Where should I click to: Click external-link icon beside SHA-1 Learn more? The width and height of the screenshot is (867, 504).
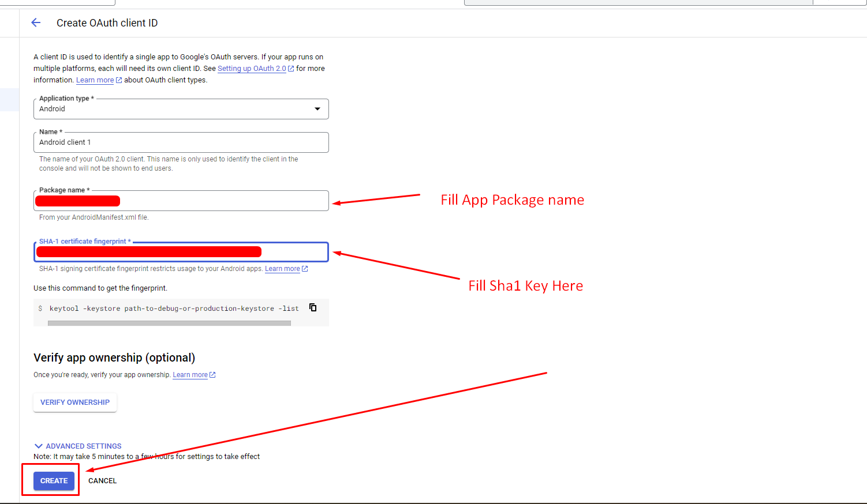point(305,269)
